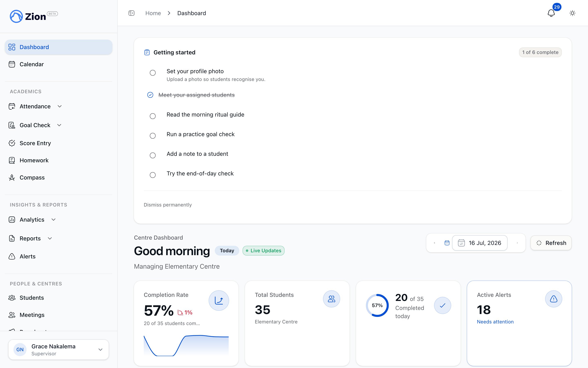Viewport: 588px width, 368px height.
Task: Expand the Analytics submenu chevron
Action: coord(53,220)
